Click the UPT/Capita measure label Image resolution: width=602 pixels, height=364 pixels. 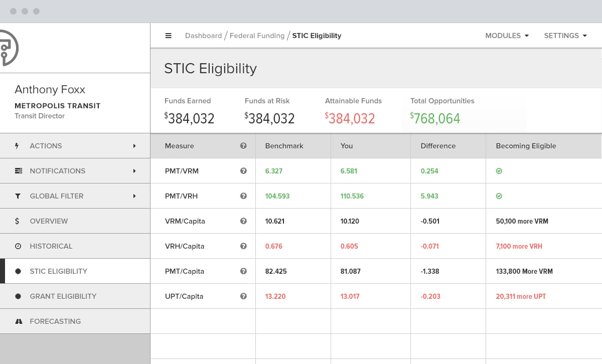tap(184, 296)
